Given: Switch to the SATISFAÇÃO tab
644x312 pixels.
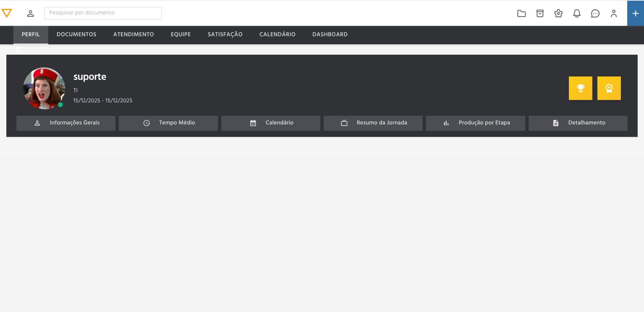Looking at the screenshot, I should coord(225,35).
